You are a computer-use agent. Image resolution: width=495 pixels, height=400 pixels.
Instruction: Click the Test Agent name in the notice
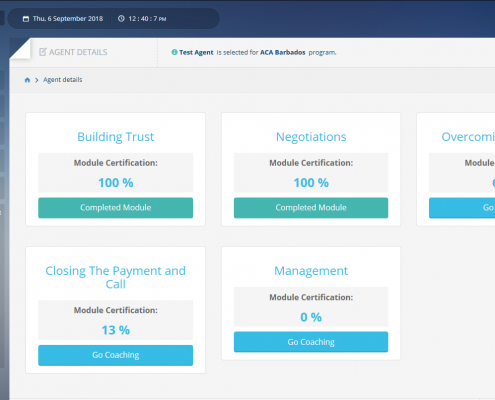[x=196, y=52]
